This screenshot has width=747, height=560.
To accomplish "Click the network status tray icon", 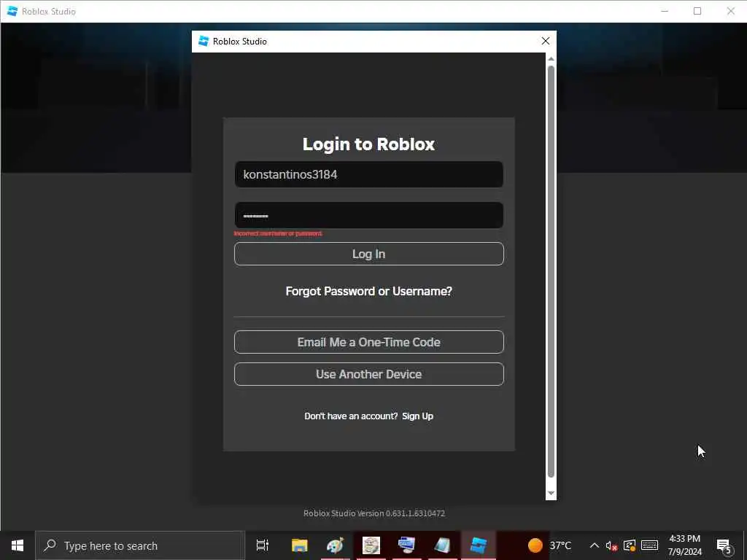I will (x=630, y=545).
